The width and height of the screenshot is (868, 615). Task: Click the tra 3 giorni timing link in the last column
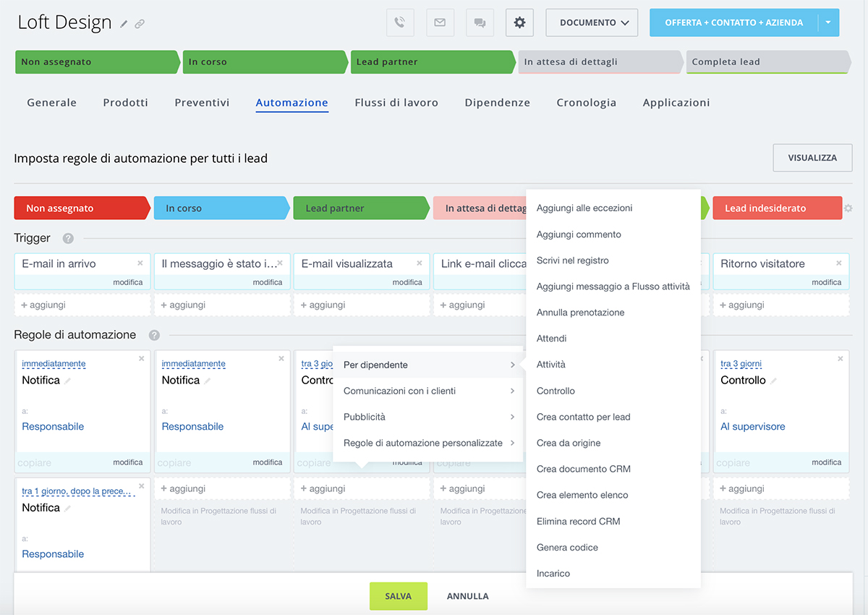[741, 364]
